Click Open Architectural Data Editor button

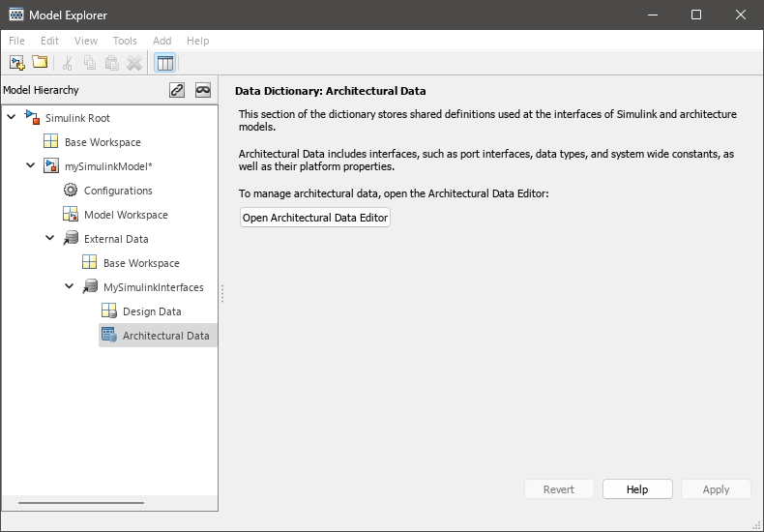(x=315, y=218)
